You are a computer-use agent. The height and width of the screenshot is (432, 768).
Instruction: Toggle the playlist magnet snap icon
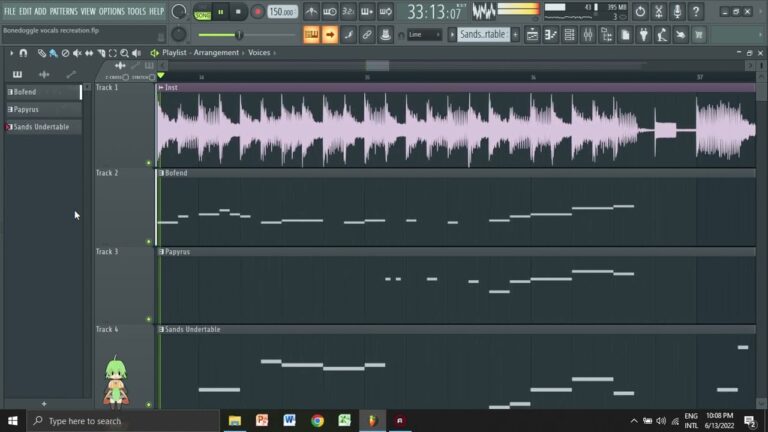coord(23,53)
